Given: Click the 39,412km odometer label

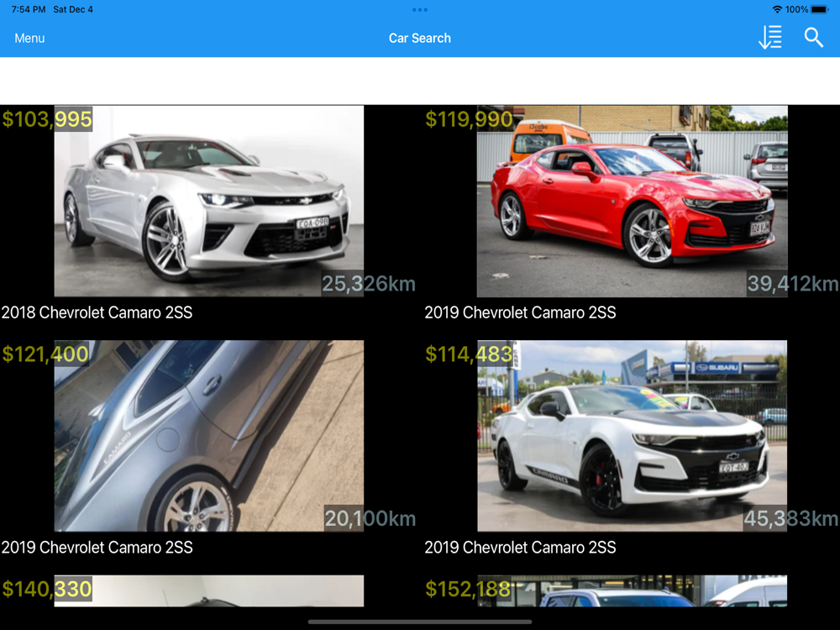Looking at the screenshot, I should click(x=793, y=283).
